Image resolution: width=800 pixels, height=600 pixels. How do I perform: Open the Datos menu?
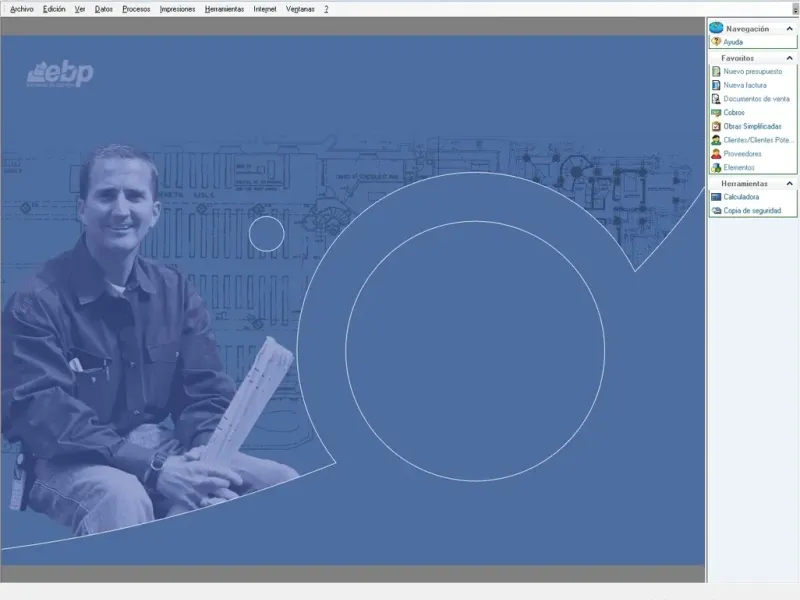pyautogui.click(x=104, y=9)
